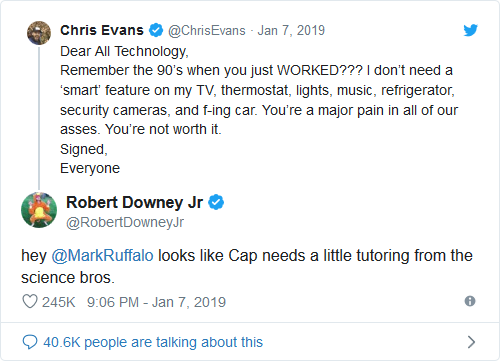Viewport: 500px width, 361px height.
Task: Open Chris Evans profile picture
Action: (x=39, y=33)
